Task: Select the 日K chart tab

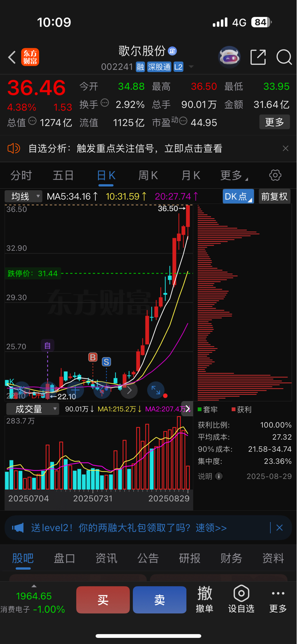Action: click(106, 176)
